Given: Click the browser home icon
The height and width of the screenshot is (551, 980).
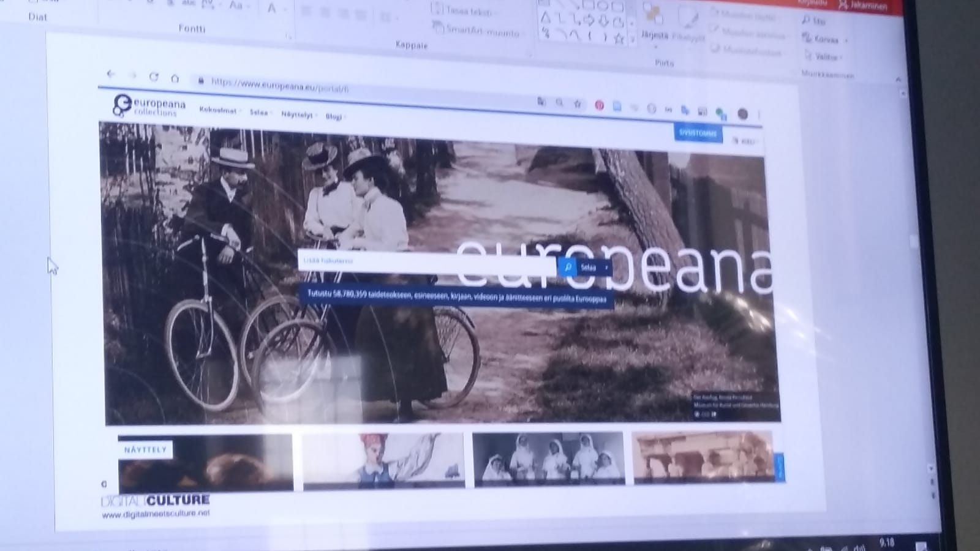Looking at the screenshot, I should [x=175, y=78].
